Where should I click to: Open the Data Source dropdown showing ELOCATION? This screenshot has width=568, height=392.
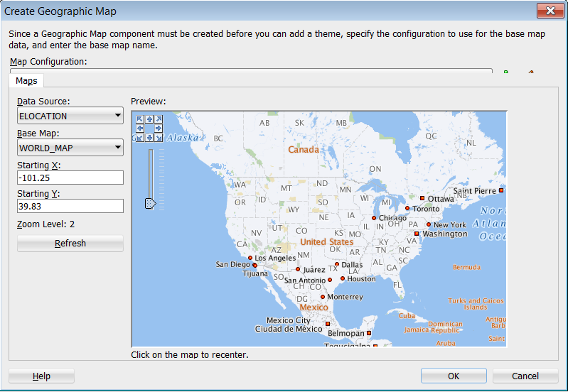[x=70, y=116]
